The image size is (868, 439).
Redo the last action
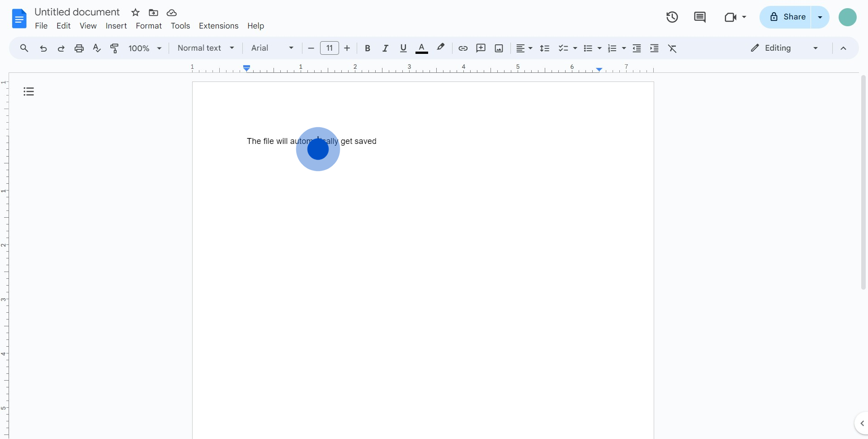tap(61, 48)
